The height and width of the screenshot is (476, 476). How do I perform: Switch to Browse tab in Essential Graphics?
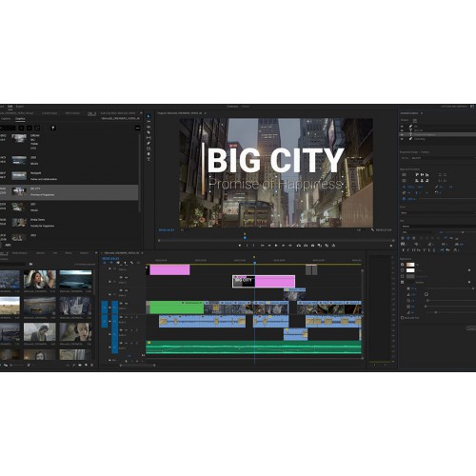point(405,120)
